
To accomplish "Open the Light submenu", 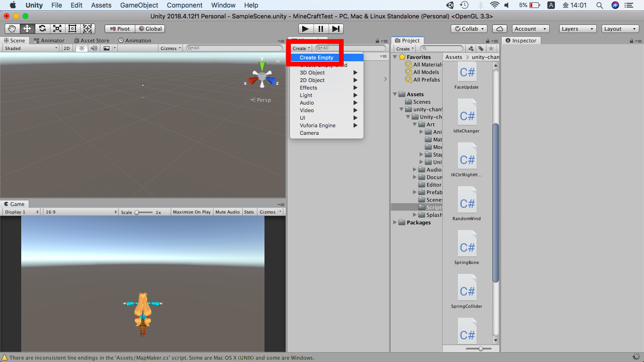I will pyautogui.click(x=327, y=95).
